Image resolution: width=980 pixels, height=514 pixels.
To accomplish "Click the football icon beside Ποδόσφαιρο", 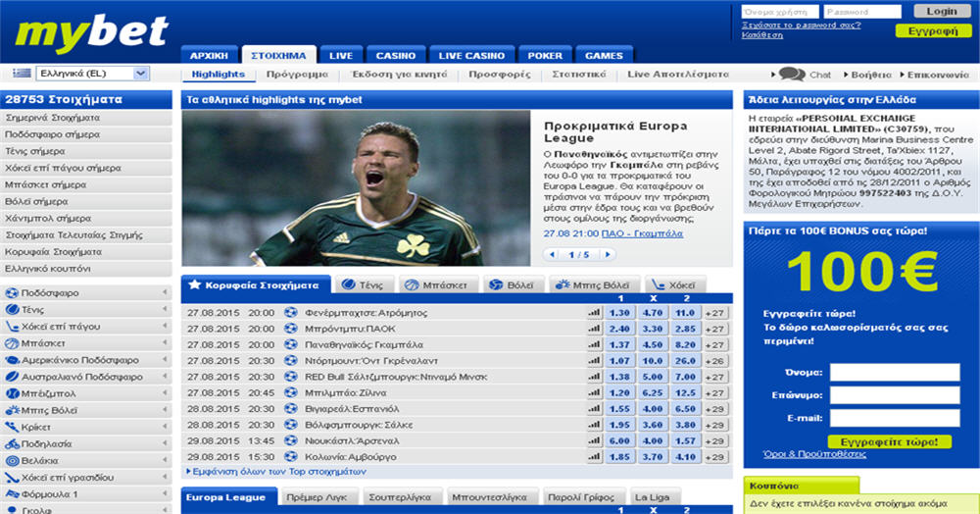I will point(12,292).
